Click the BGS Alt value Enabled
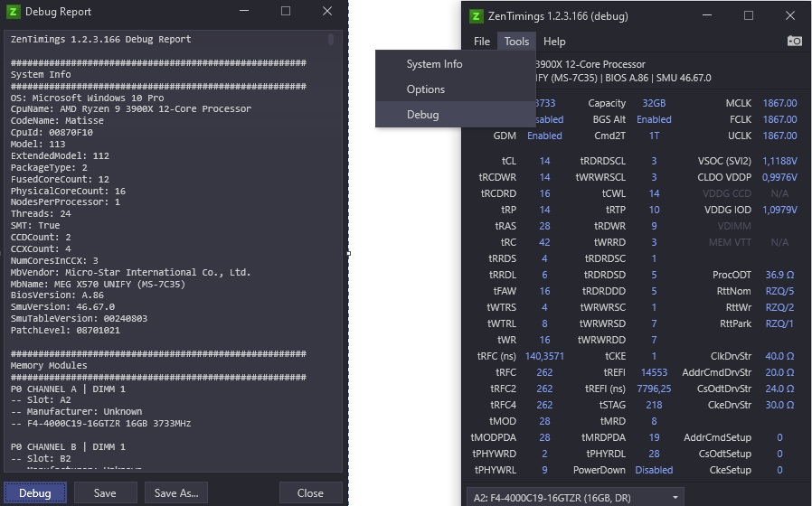This screenshot has height=506, width=812. pos(654,119)
